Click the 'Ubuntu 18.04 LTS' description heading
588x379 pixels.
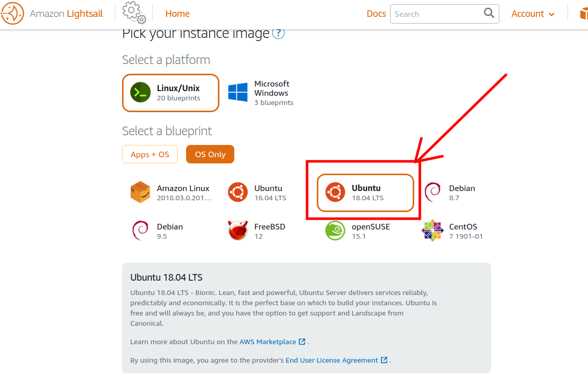(x=166, y=277)
